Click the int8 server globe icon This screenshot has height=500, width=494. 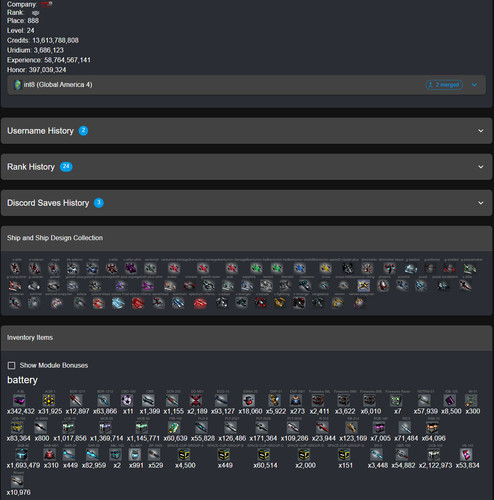coord(18,85)
